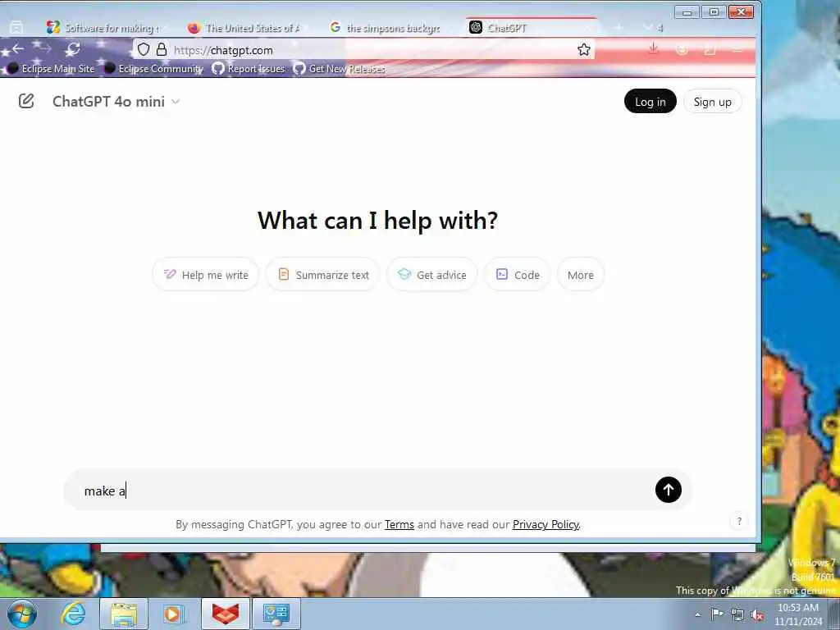Viewport: 840px width, 630px height.
Task: Open the ChatGPT 4o mini model dropdown
Action: coord(116,101)
